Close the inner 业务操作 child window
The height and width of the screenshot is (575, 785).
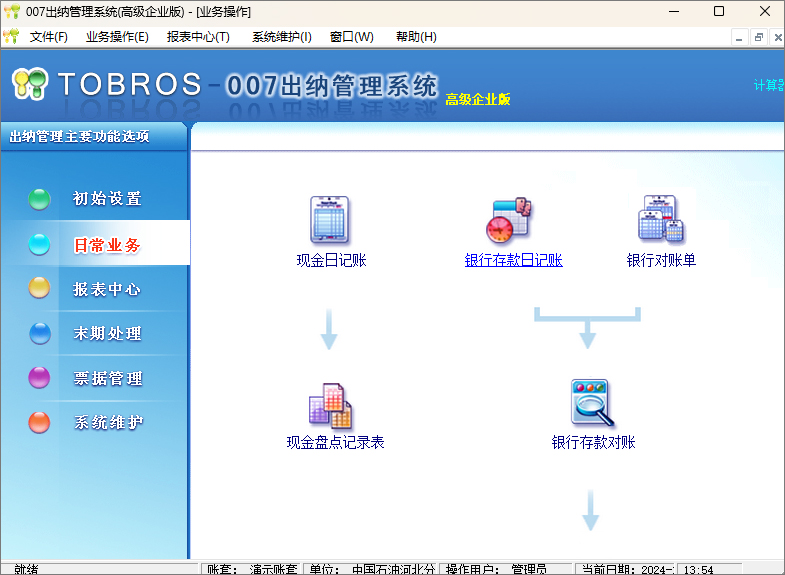pyautogui.click(x=777, y=38)
